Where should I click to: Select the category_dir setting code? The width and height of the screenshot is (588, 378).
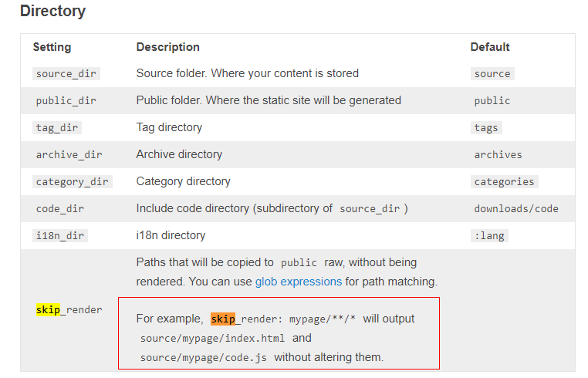[72, 182]
